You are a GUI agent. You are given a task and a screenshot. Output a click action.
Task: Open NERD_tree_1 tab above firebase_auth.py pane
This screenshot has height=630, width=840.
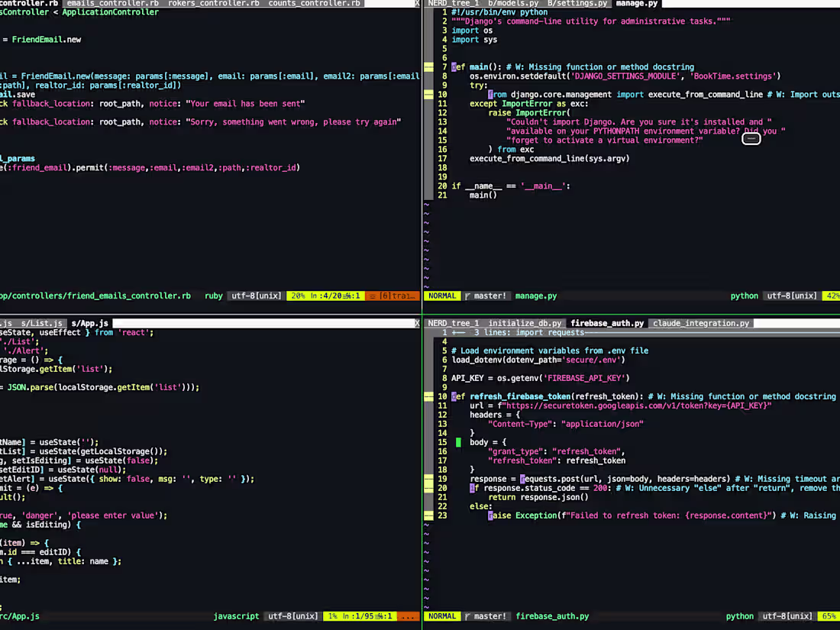click(453, 323)
